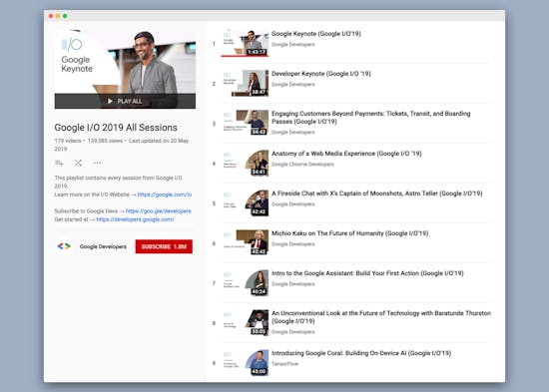Image resolution: width=549 pixels, height=392 pixels.
Task: Open the Introducing Google Coral thumbnail
Action: pos(245,363)
